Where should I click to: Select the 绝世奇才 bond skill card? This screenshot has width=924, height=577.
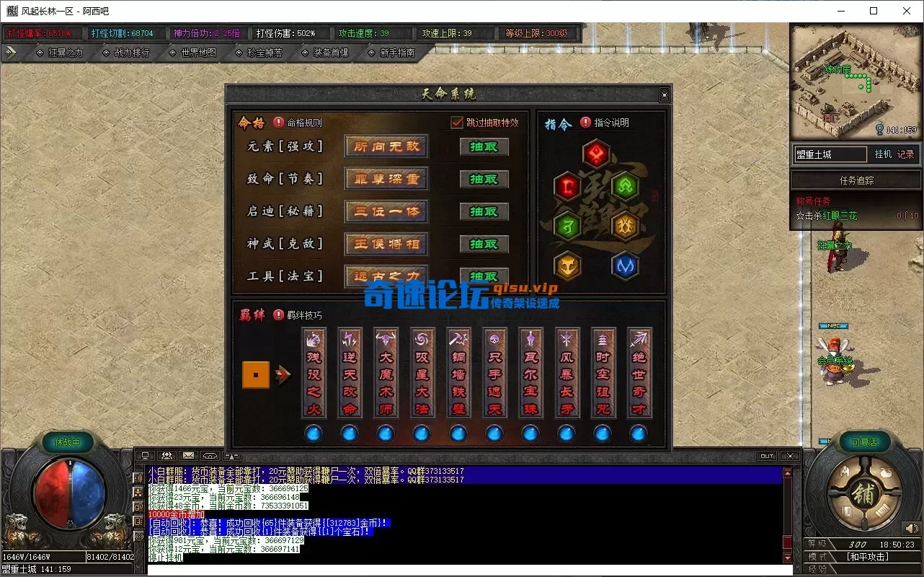coord(639,372)
